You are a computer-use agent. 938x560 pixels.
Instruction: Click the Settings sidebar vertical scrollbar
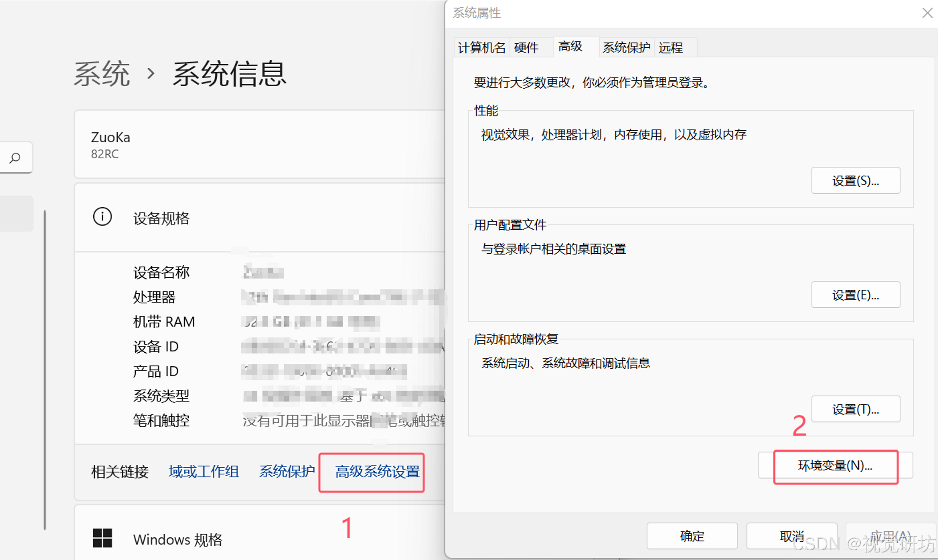pos(45,370)
